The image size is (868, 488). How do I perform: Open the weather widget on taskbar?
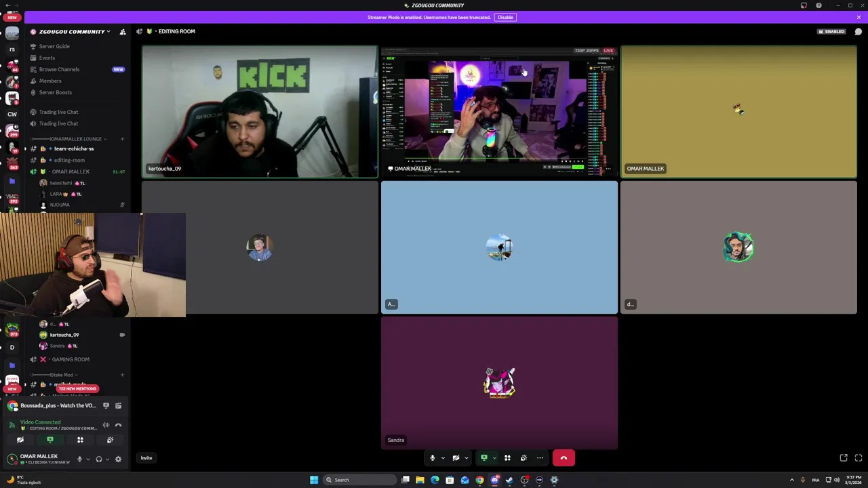click(x=24, y=480)
